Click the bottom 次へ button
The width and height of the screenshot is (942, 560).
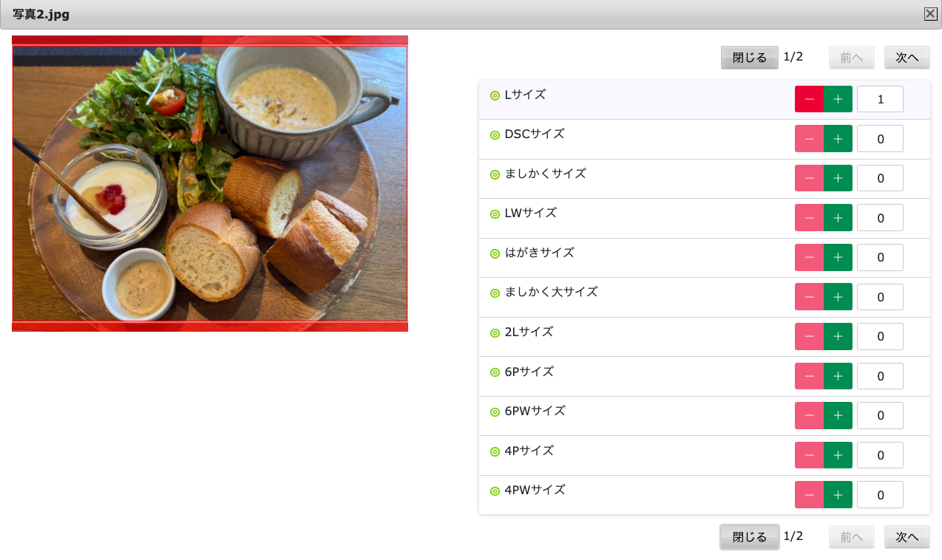907,537
